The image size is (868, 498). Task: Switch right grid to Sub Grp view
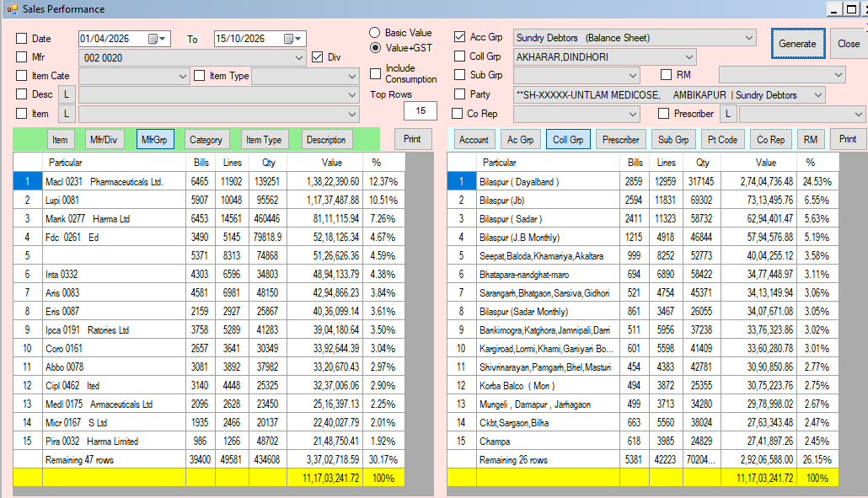point(673,139)
